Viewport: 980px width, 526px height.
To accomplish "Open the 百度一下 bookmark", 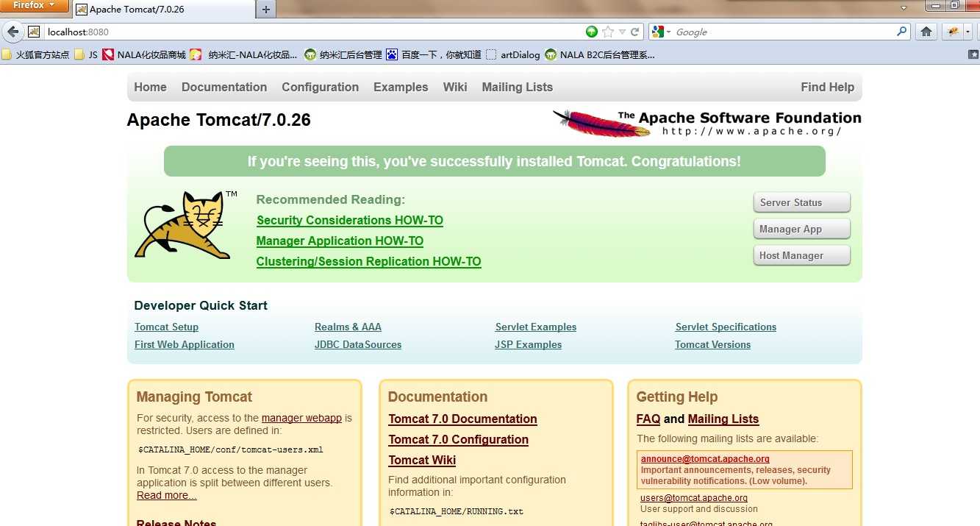I will click(x=434, y=54).
